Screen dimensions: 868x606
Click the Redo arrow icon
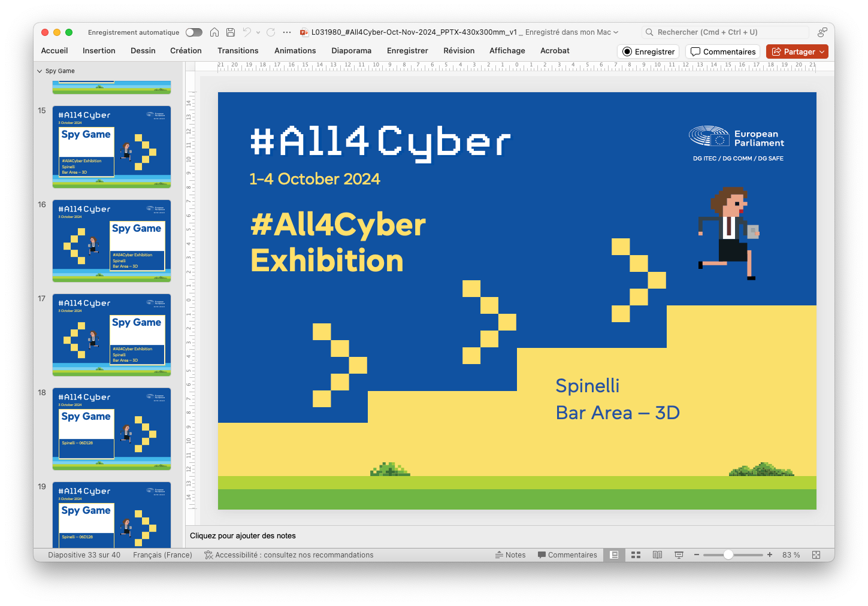pyautogui.click(x=271, y=32)
